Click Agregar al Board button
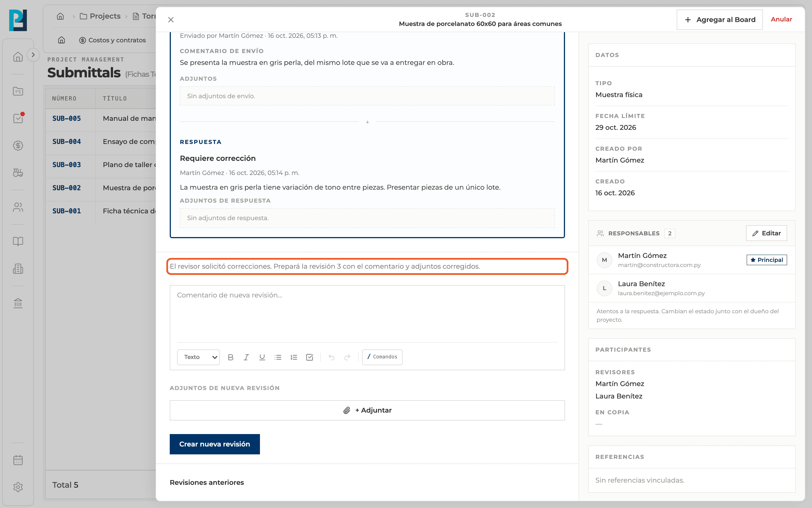Image resolution: width=812 pixels, height=508 pixels. (720, 19)
